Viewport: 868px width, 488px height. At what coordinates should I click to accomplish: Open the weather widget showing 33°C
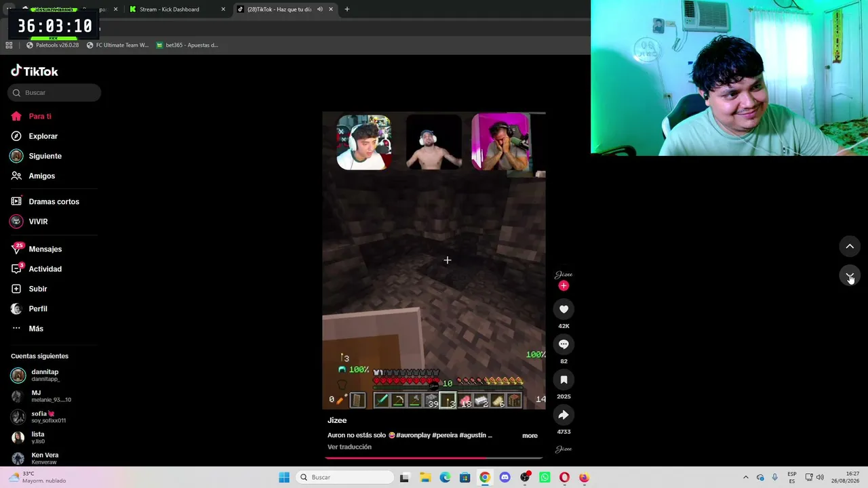pos(37,478)
